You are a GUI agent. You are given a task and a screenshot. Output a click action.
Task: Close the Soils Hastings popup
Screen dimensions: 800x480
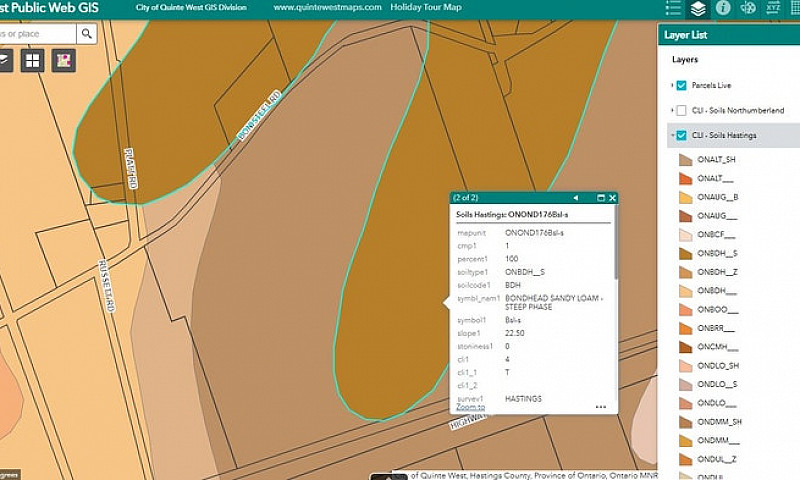[x=612, y=198]
